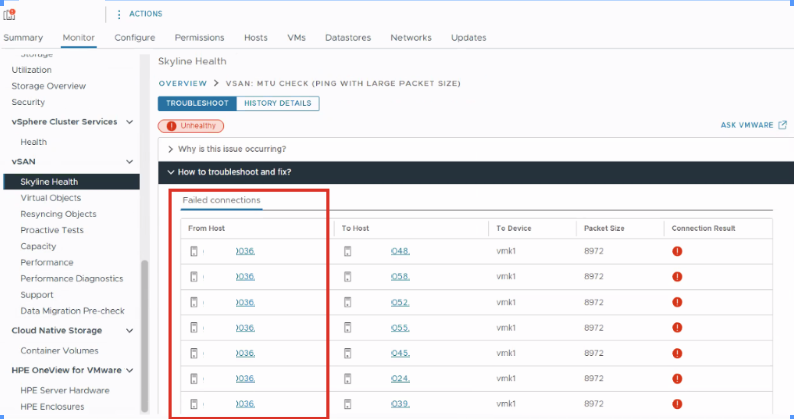Click red error icon in O48 row
This screenshot has height=419, width=794.
[x=677, y=251]
